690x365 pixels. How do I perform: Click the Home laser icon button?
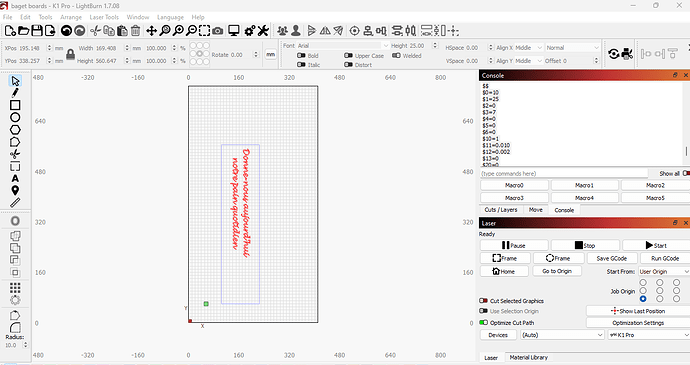pyautogui.click(x=504, y=271)
